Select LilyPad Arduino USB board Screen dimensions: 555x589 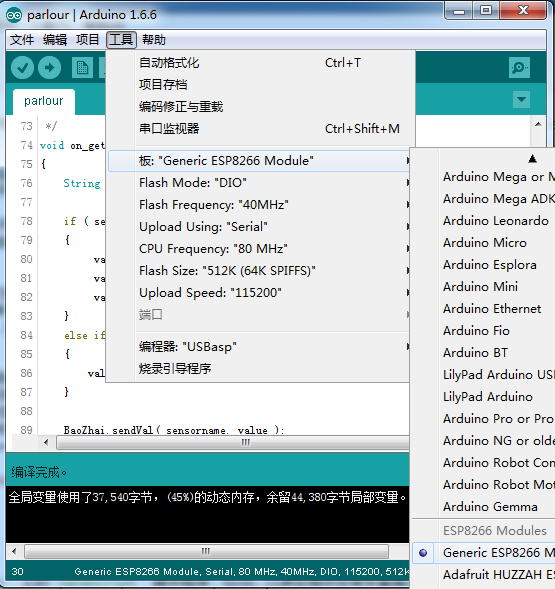point(484,375)
